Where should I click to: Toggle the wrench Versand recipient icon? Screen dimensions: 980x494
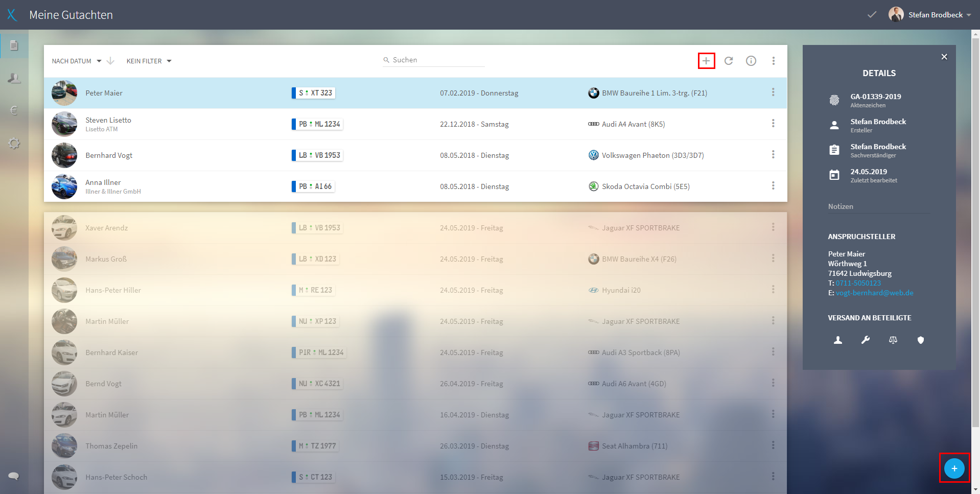[x=866, y=340]
